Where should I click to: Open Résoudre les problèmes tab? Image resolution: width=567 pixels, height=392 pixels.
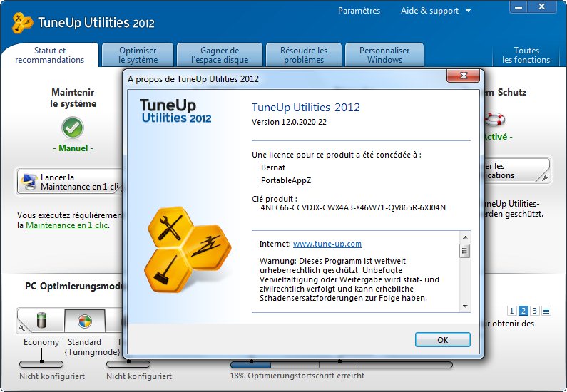tap(304, 55)
